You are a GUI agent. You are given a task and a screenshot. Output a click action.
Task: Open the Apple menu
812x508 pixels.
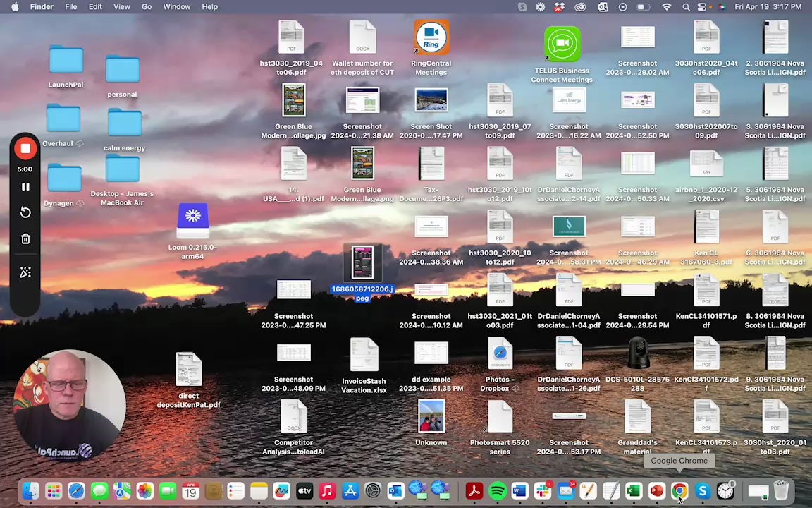click(x=15, y=6)
